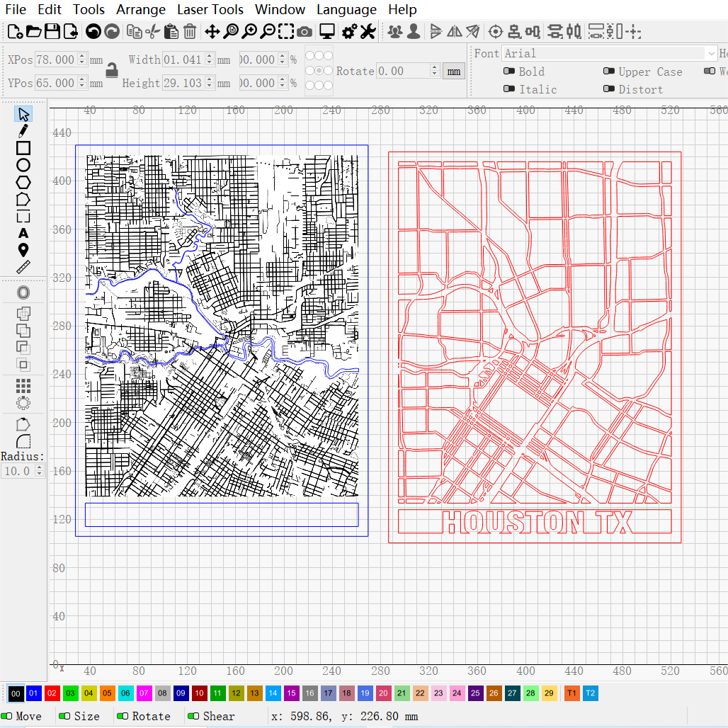Open the camera capture icon

click(305, 31)
